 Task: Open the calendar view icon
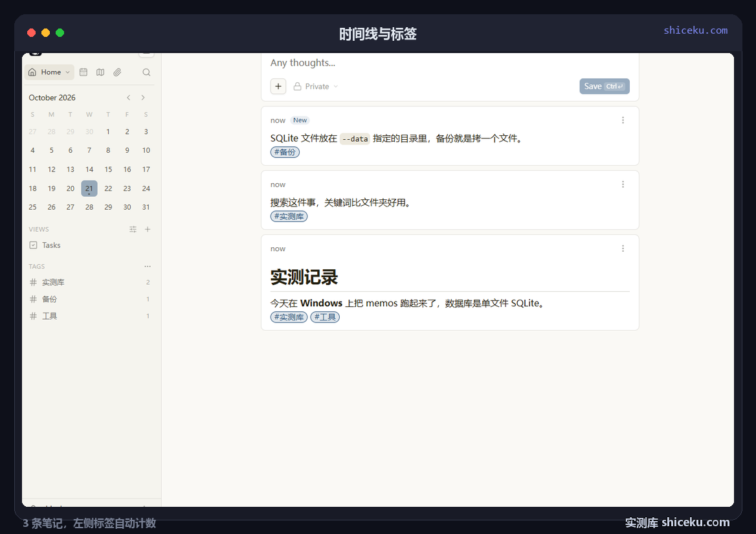click(83, 72)
